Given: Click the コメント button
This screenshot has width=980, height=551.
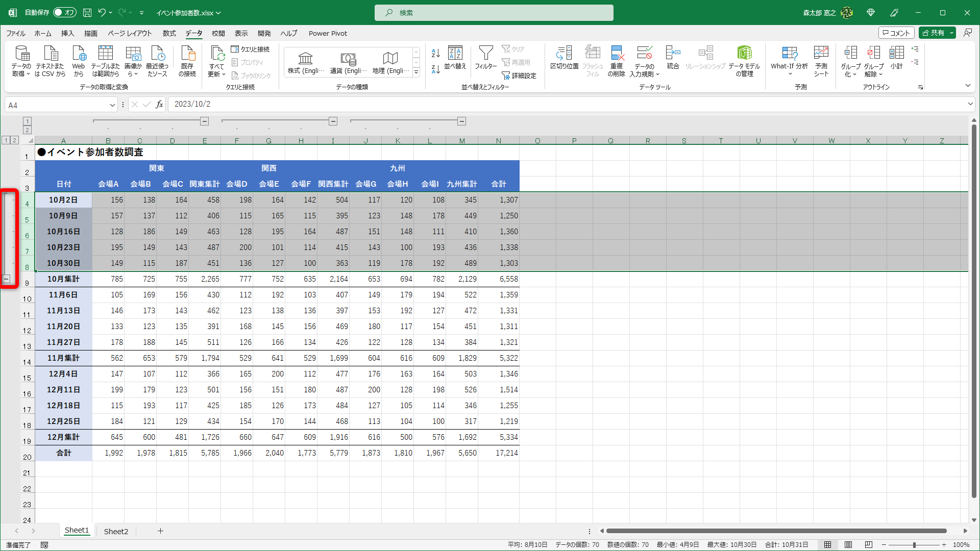Looking at the screenshot, I should click(896, 33).
